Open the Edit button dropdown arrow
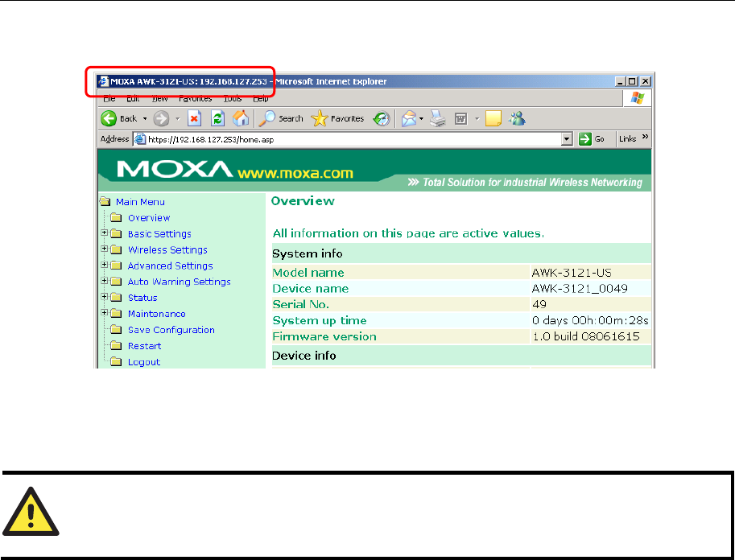This screenshot has height=560, width=735. [477, 119]
